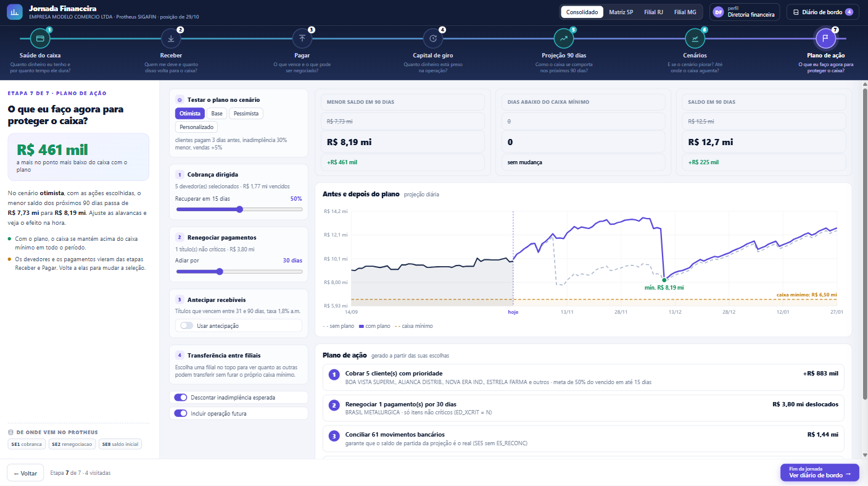
Task: Select the Otimista scenario
Action: pyautogui.click(x=189, y=114)
